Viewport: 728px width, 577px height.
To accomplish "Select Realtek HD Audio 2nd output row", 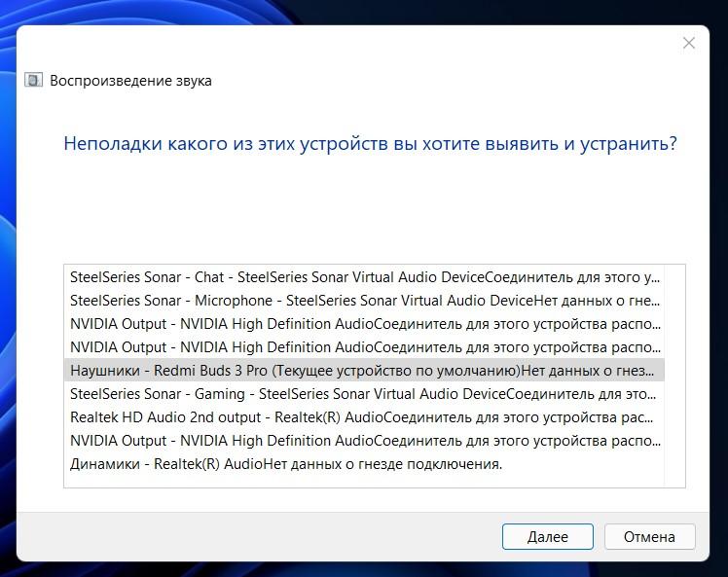I will pyautogui.click(x=364, y=416).
